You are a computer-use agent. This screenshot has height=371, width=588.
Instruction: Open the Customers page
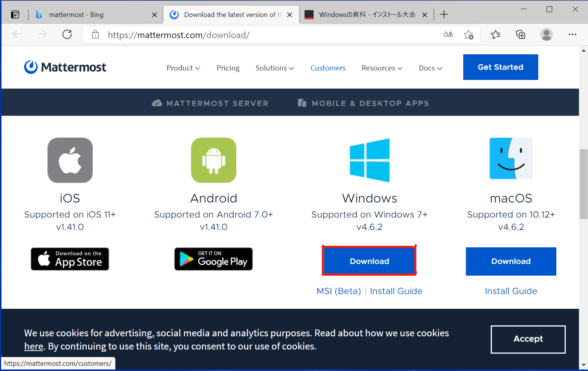[328, 68]
